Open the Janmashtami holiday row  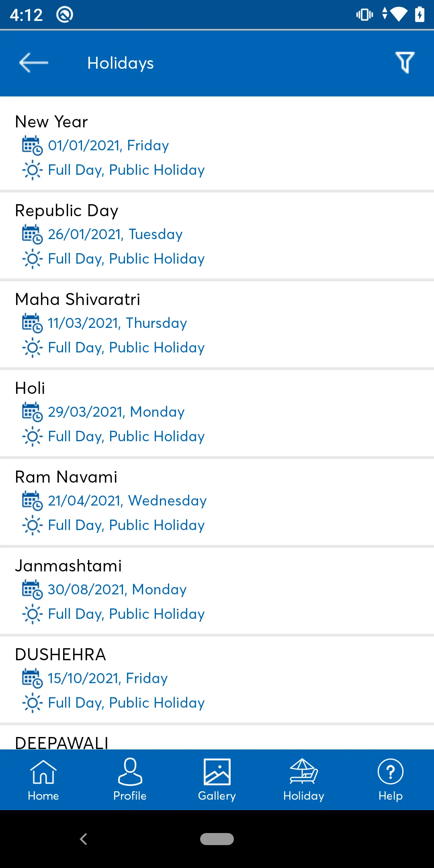217,590
